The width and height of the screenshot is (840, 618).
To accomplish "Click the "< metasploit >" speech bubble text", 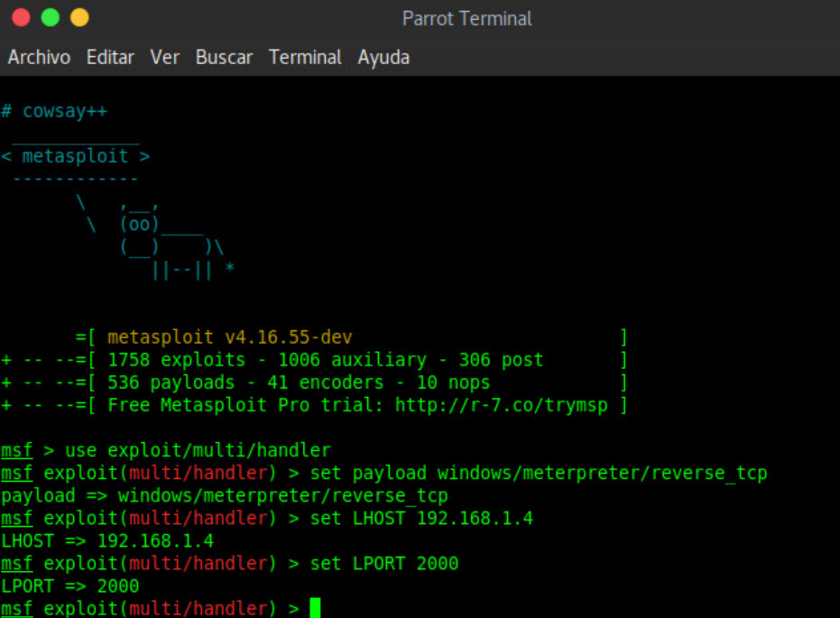I will coord(76,156).
